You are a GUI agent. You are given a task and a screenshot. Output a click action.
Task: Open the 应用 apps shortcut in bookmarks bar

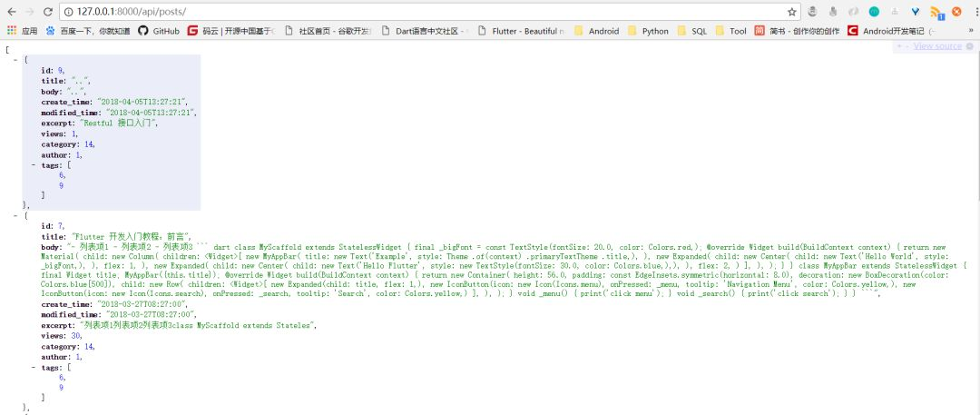click(x=22, y=31)
